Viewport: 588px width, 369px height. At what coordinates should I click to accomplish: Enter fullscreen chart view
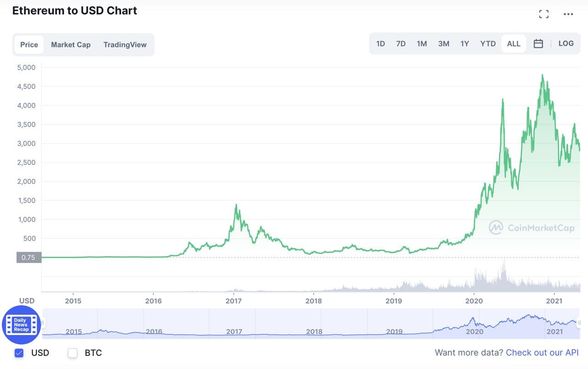[x=544, y=14]
